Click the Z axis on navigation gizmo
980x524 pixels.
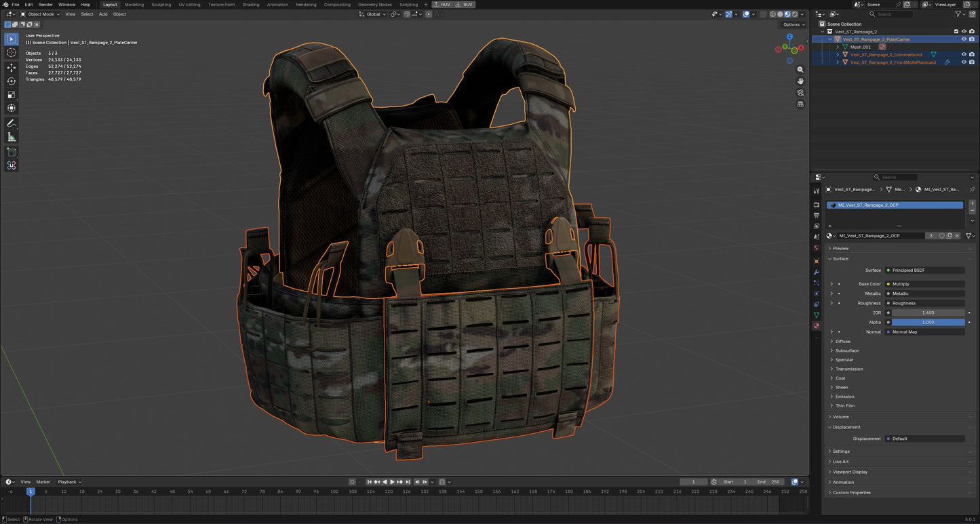790,37
